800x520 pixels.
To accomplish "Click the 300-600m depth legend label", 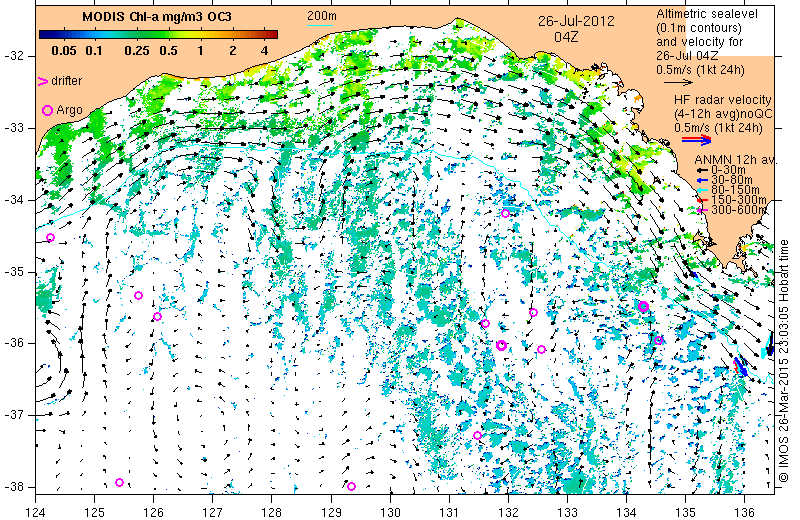I will (x=738, y=210).
